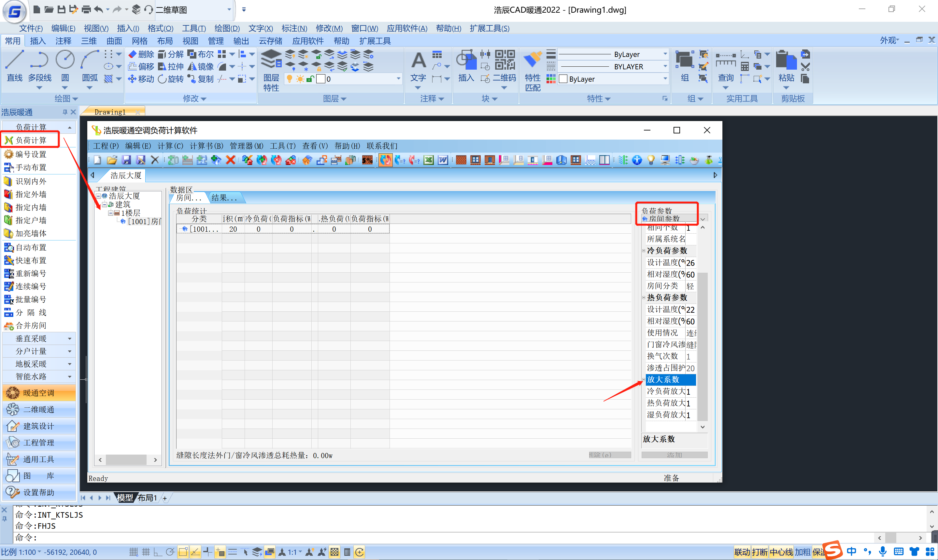Open the 计算(C) menu
938x560 pixels.
pos(170,146)
